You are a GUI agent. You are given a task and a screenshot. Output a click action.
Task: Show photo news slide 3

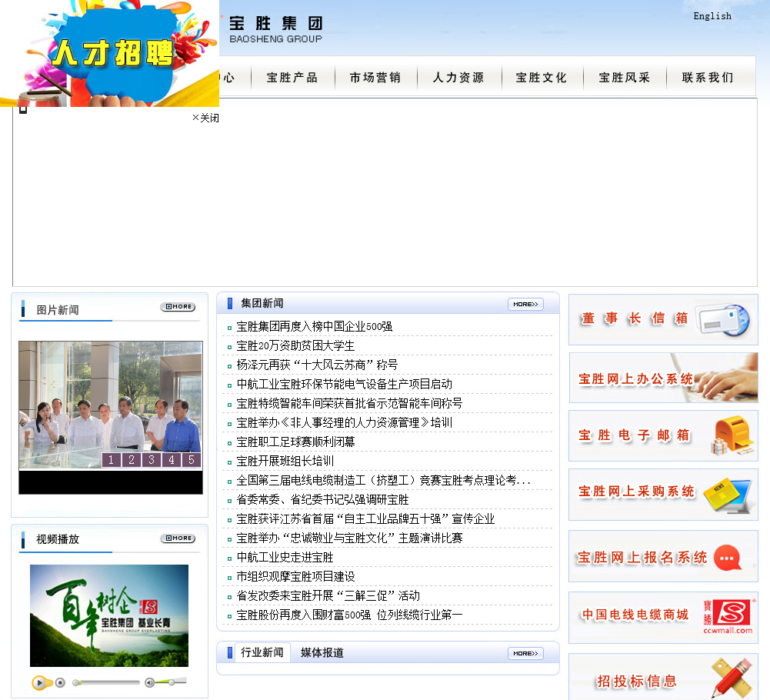152,460
